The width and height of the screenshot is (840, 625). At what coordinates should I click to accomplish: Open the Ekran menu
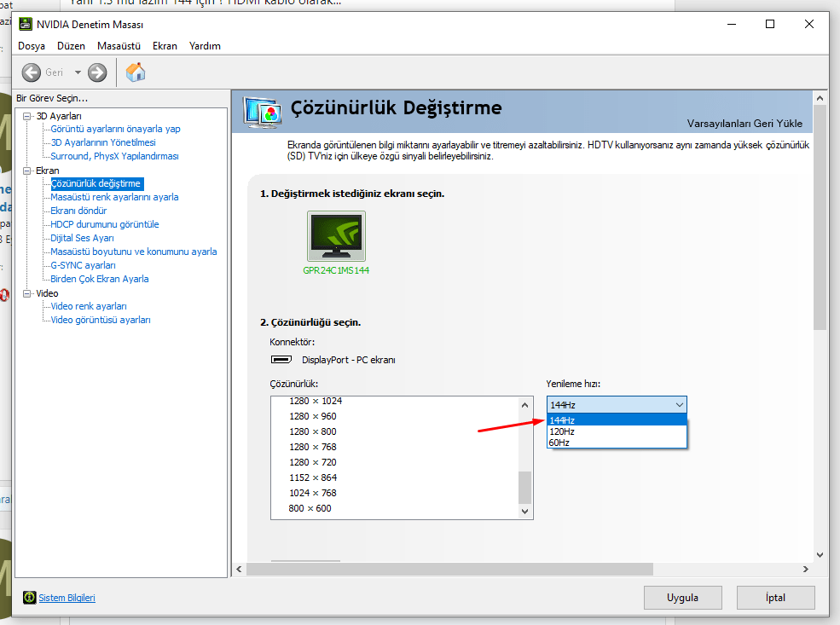coord(165,46)
